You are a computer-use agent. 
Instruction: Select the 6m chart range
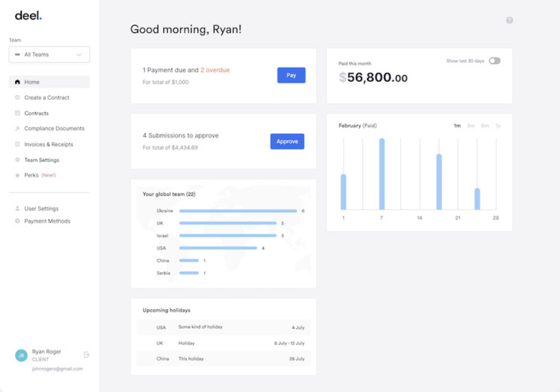coord(485,126)
